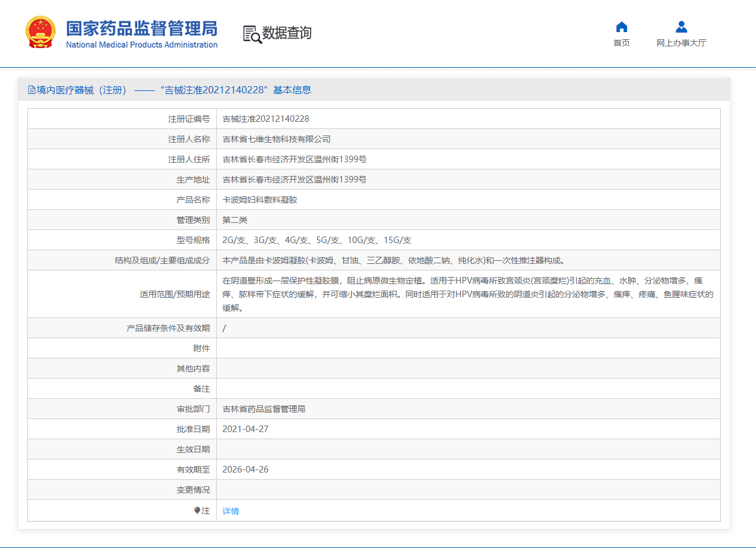Image resolution: width=756 pixels, height=548 pixels.
Task: Click National Medical Products Administration subtitle
Action: [x=141, y=45]
